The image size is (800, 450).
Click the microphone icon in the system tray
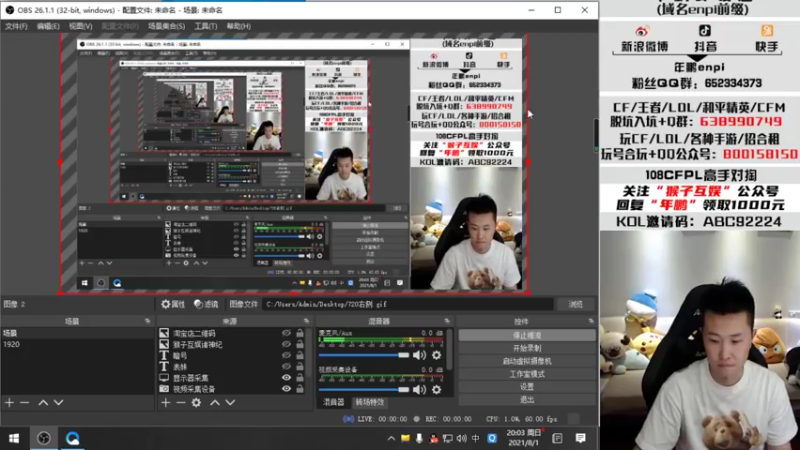click(x=419, y=438)
